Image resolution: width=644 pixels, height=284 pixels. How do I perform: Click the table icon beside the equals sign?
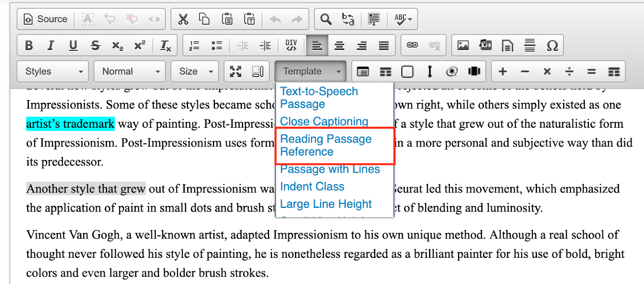[x=614, y=71]
